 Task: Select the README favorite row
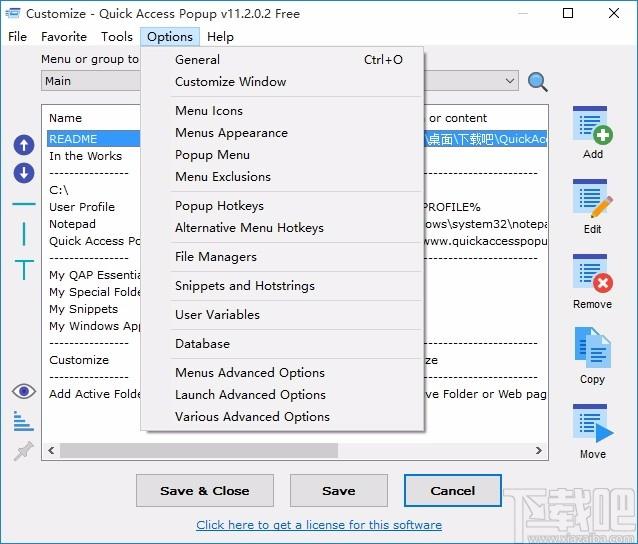[94, 139]
